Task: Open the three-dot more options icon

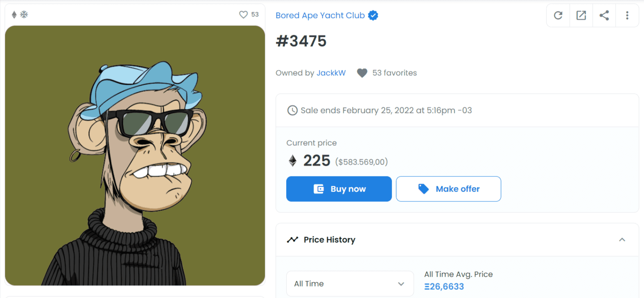Action: 627,15
